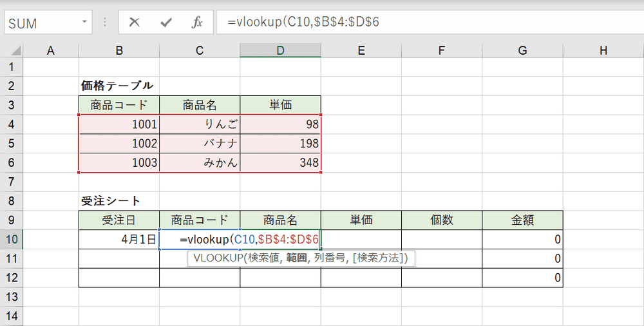Click the 単価 header in row 3

tap(281, 105)
